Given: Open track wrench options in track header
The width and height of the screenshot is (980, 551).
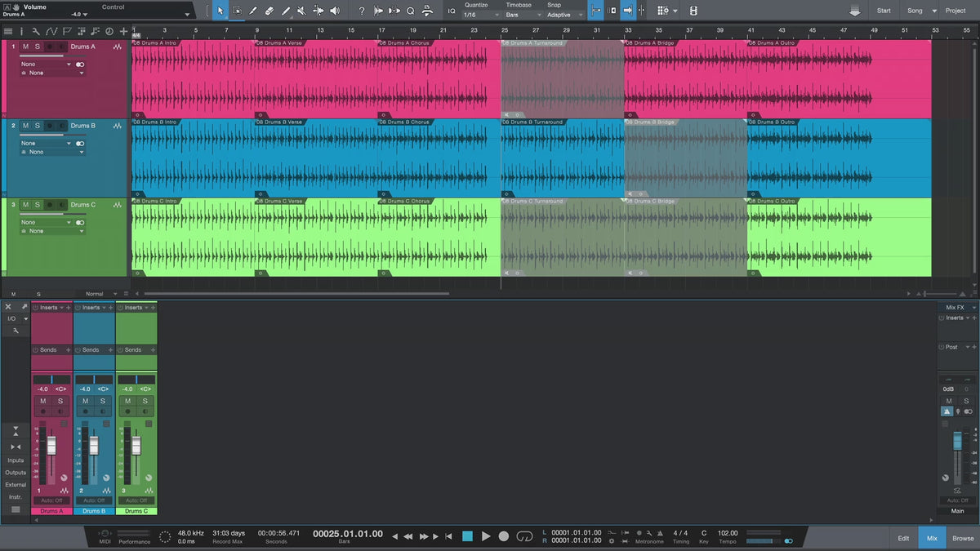Looking at the screenshot, I should pyautogui.click(x=36, y=31).
